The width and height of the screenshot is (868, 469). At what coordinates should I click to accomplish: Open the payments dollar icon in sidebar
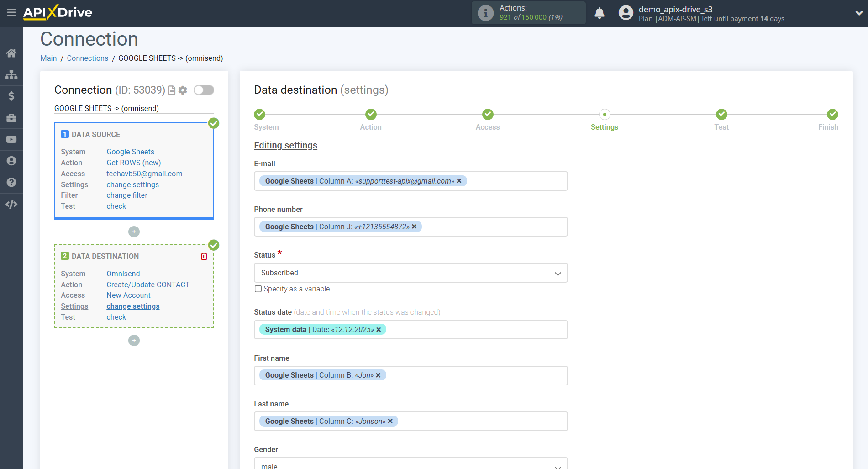tap(11, 96)
